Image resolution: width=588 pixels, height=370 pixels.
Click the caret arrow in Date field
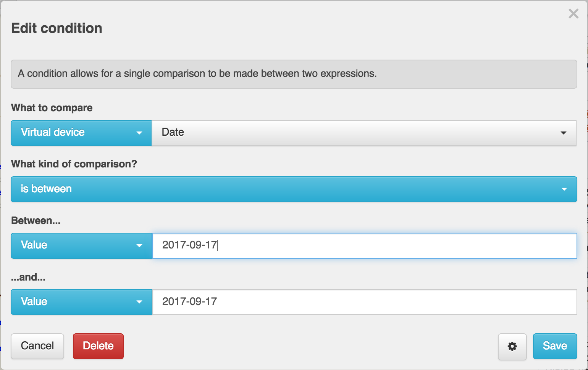(564, 133)
